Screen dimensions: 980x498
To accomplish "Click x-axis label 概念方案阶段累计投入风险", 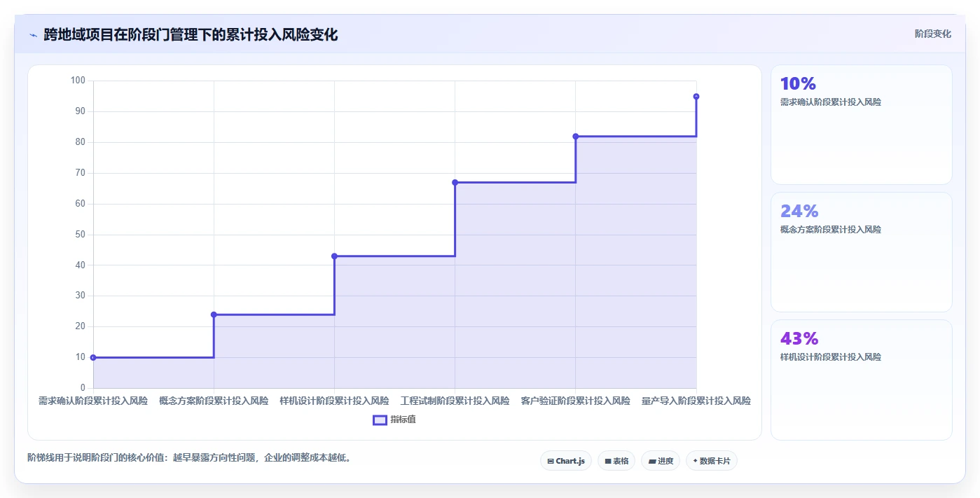I will coord(214,401).
